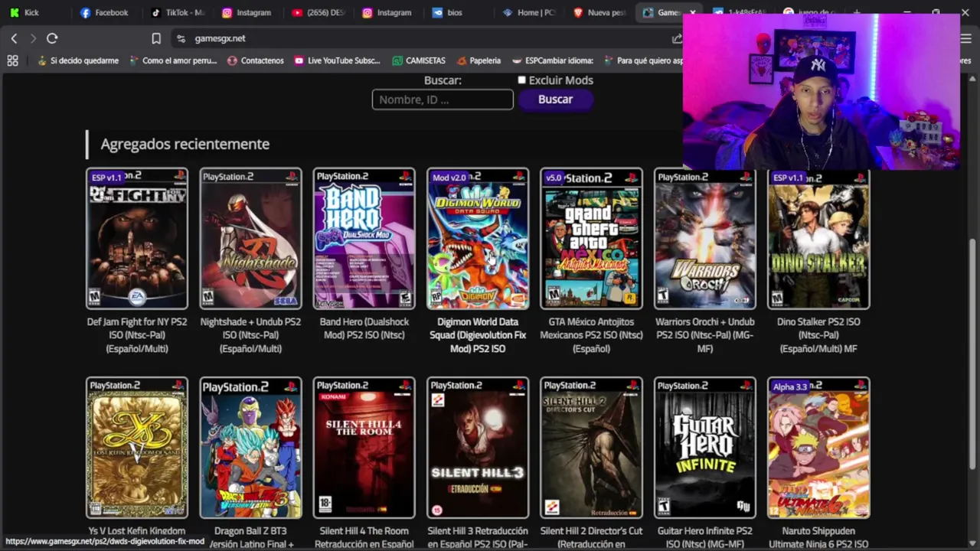Click the 'ESP v1.1' badge on Def Jam

(106, 178)
